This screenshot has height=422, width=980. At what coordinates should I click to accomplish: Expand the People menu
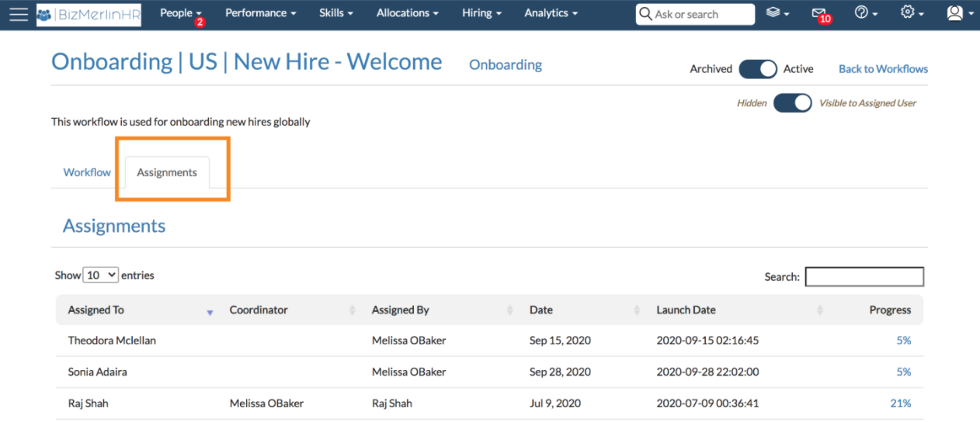(x=181, y=13)
